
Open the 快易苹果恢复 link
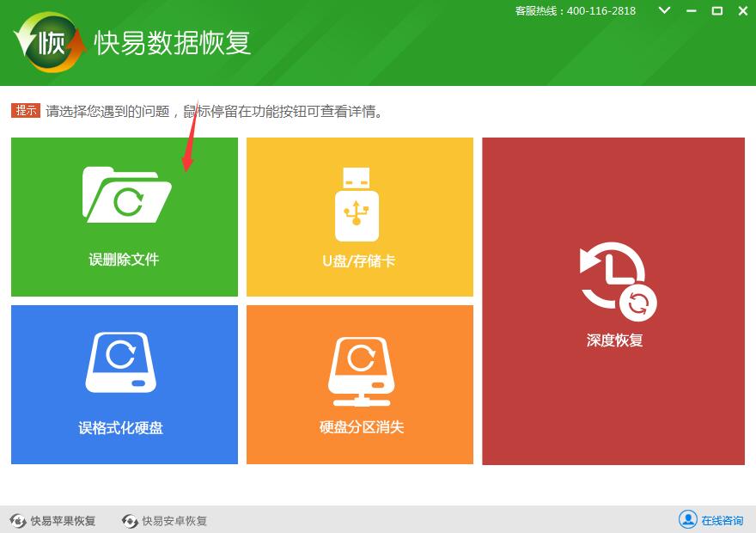coord(63,521)
